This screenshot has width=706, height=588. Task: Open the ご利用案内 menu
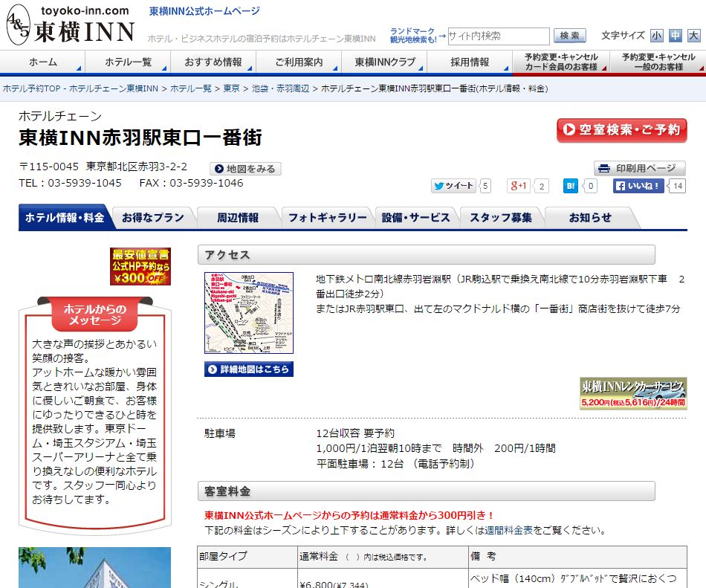[299, 62]
